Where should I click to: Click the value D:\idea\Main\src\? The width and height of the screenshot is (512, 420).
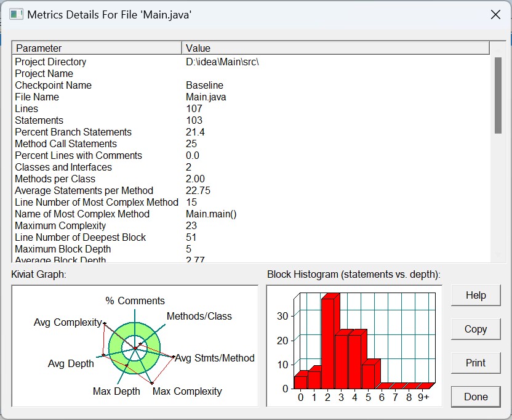click(x=222, y=62)
